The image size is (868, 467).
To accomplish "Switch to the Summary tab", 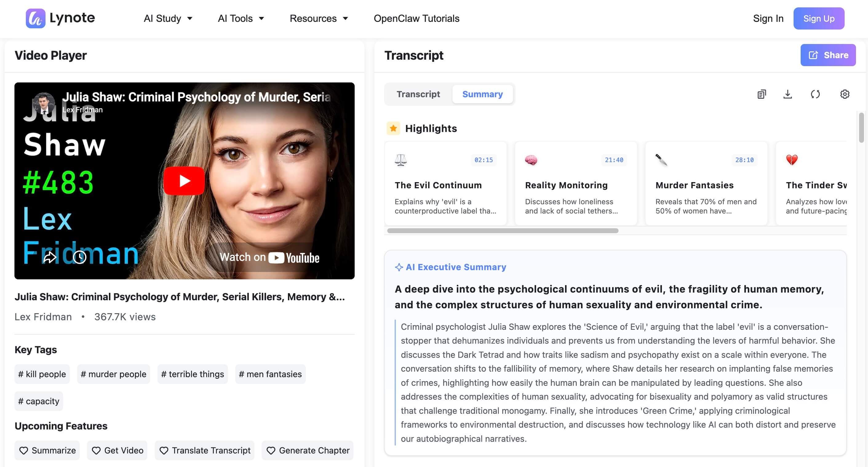I will click(x=483, y=94).
